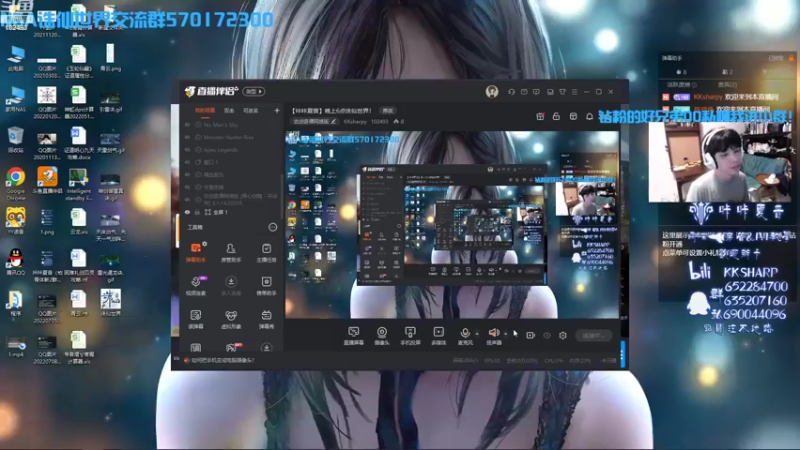Toggle the lock on the 全屏 1 source
The height and width of the screenshot is (450, 800).
(x=197, y=212)
